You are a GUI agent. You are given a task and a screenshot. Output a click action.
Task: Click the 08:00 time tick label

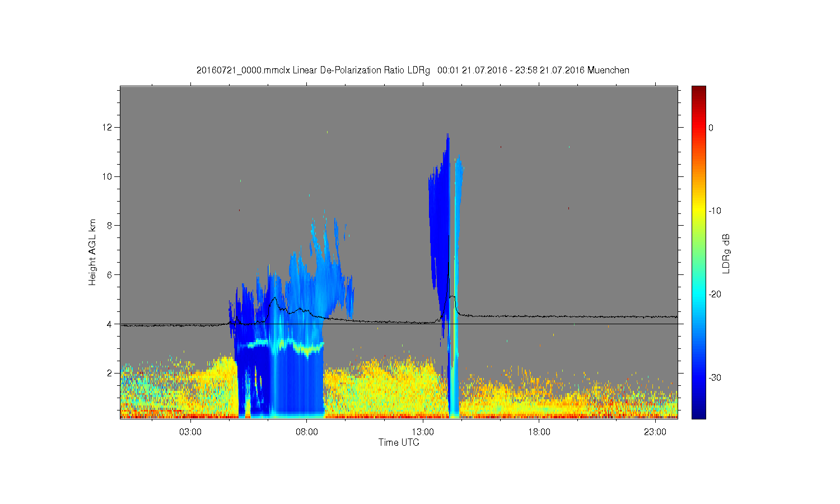[307, 432]
